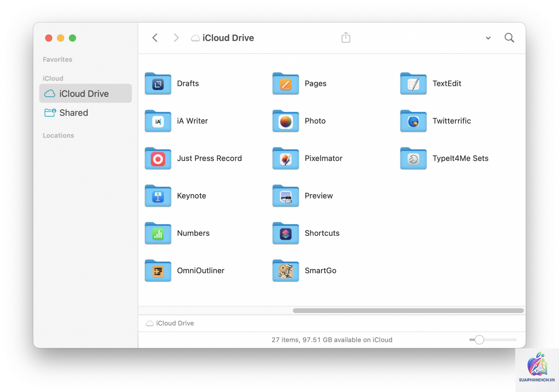Screen dimensions: 559x392
Task: Click the Locations sidebar heading
Action: point(58,136)
